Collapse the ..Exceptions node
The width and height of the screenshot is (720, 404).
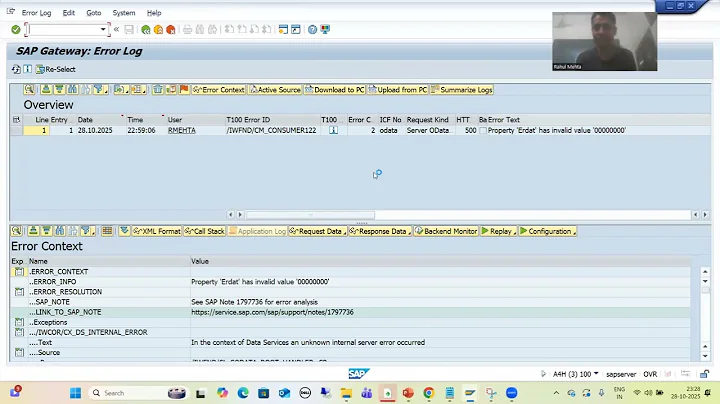(19, 322)
